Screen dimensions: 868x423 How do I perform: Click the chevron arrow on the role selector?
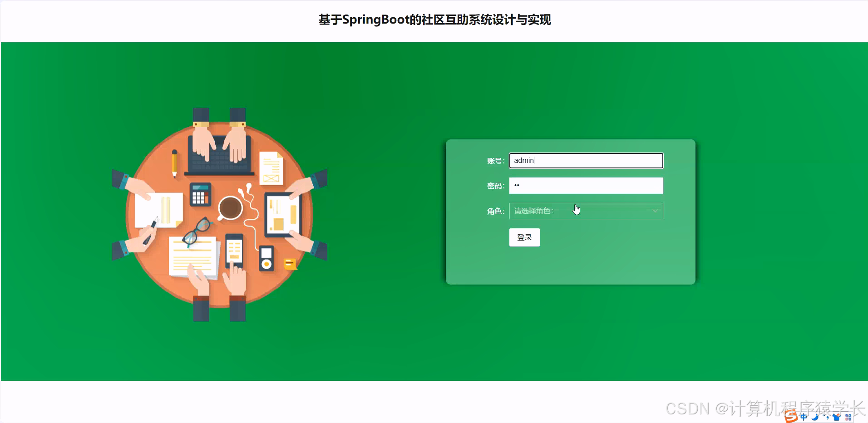point(655,211)
